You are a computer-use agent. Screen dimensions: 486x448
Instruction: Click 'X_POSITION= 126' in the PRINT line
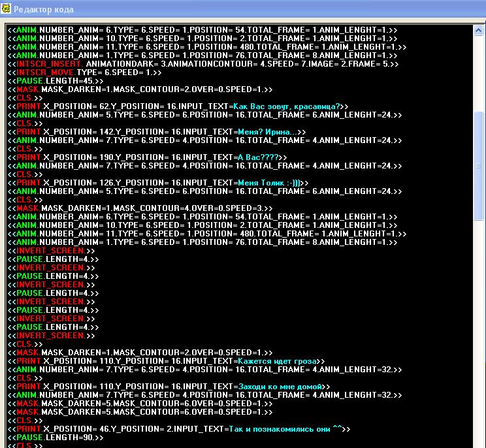(x=78, y=183)
